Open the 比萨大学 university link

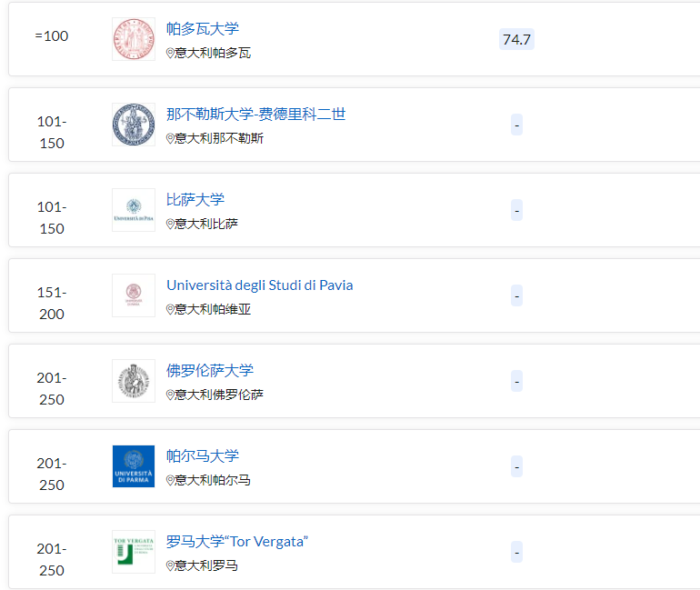click(195, 199)
